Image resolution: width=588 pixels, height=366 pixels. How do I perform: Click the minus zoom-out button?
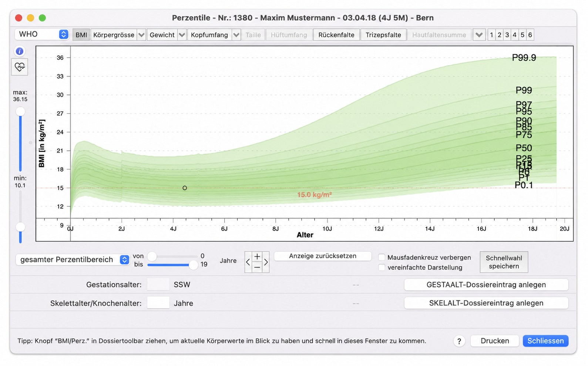click(257, 267)
